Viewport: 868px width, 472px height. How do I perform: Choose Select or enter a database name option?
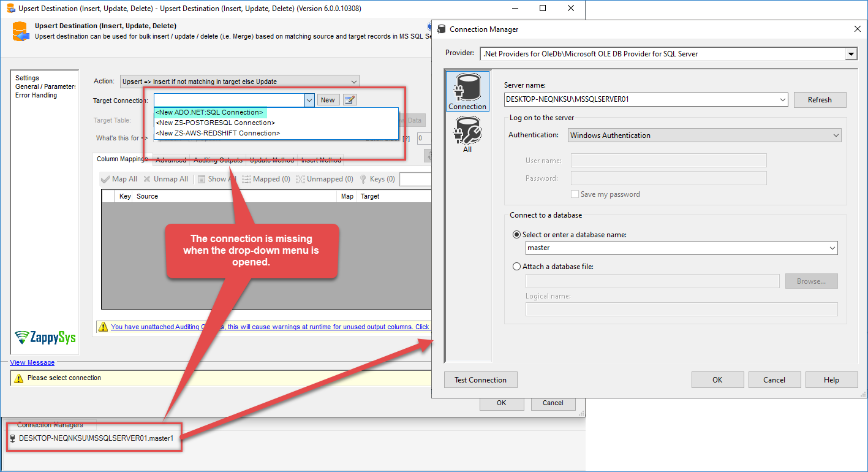pos(516,235)
